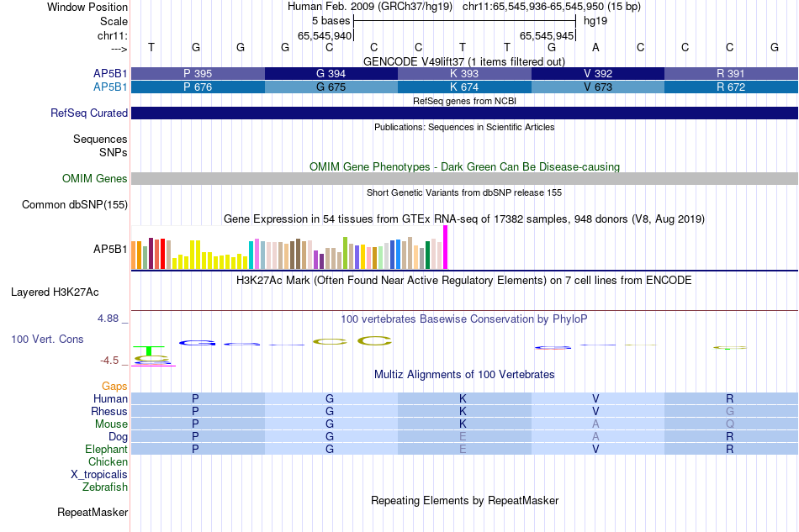Click the magenta bar in GTEx expression chart
The height and width of the screenshot is (532, 799).
pyautogui.click(x=446, y=247)
